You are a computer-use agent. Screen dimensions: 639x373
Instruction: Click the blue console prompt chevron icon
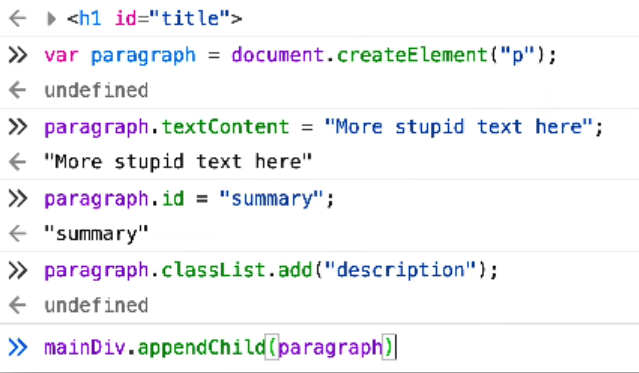tap(18, 348)
